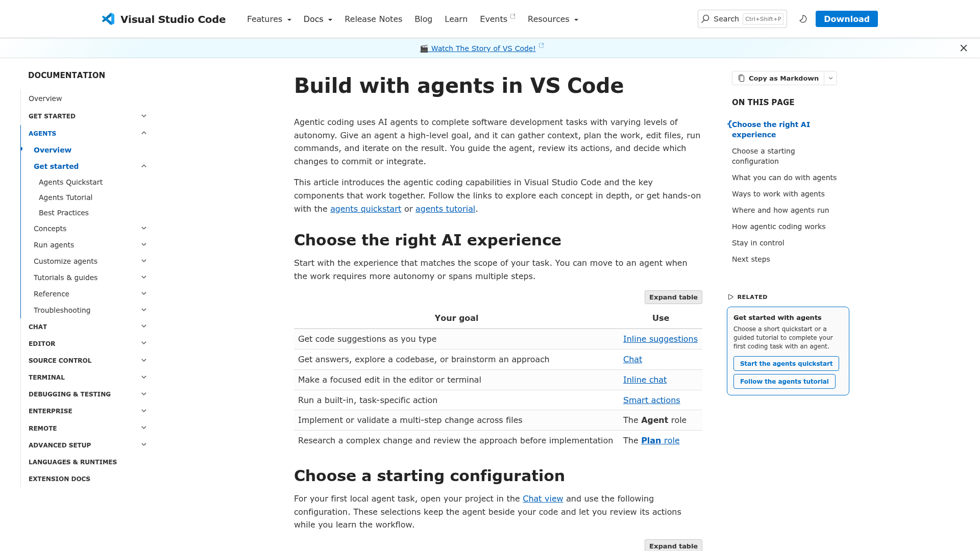Screen dimensions: 980x551
Task: Open the Docs dropdown menu
Action: pyautogui.click(x=318, y=19)
